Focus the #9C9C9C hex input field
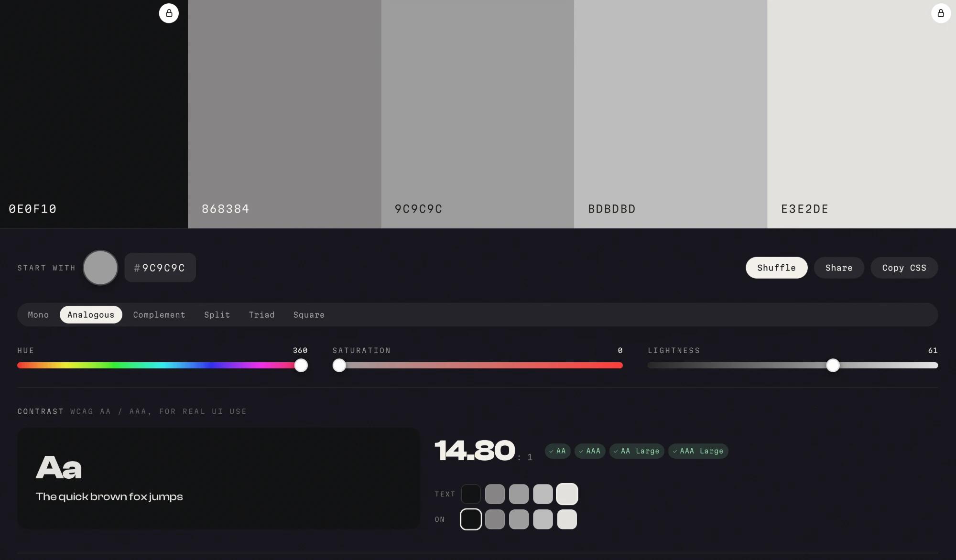The height and width of the screenshot is (560, 956). click(160, 268)
